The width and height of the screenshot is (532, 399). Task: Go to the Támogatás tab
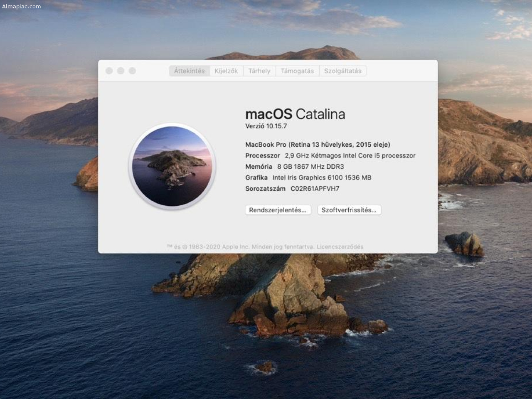pyautogui.click(x=298, y=71)
